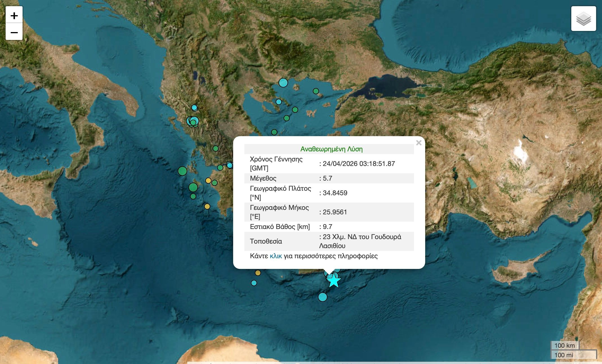
Task: Open the map layers control
Action: [583, 19]
